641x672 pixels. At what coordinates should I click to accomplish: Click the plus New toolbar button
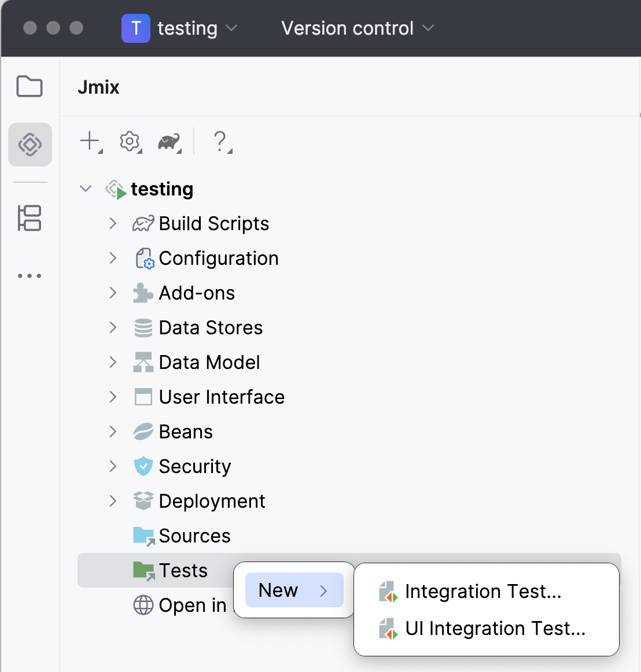tap(90, 141)
